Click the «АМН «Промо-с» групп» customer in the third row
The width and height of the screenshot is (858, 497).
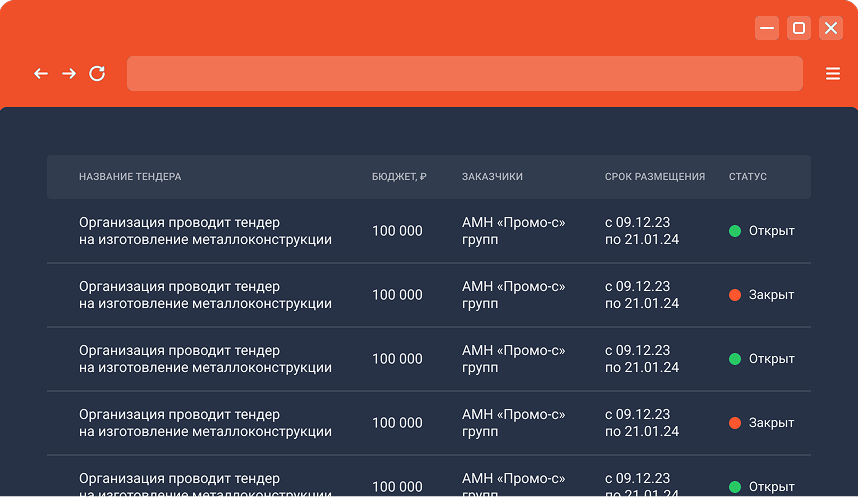click(513, 359)
